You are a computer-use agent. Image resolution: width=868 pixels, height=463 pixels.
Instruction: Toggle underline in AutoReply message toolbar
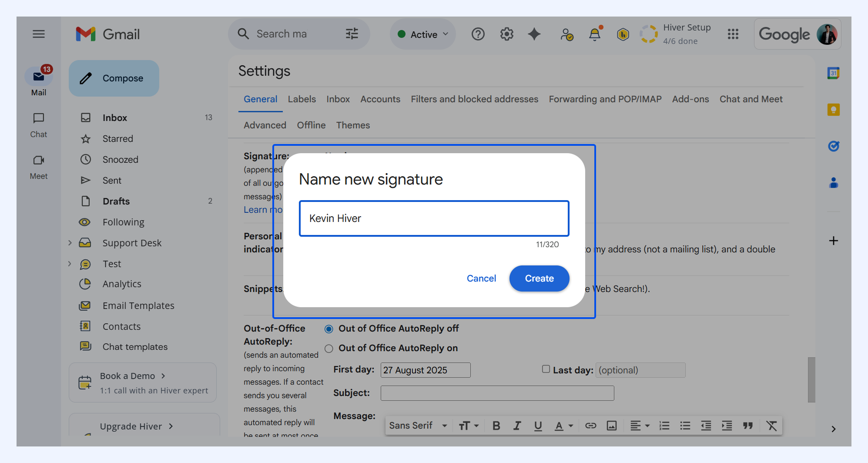point(538,426)
